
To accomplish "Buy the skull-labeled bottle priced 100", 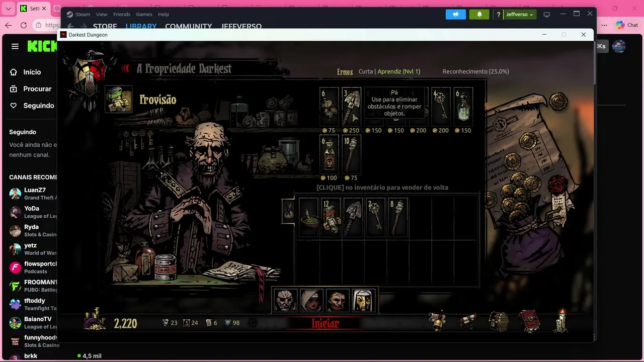I will (x=330, y=154).
